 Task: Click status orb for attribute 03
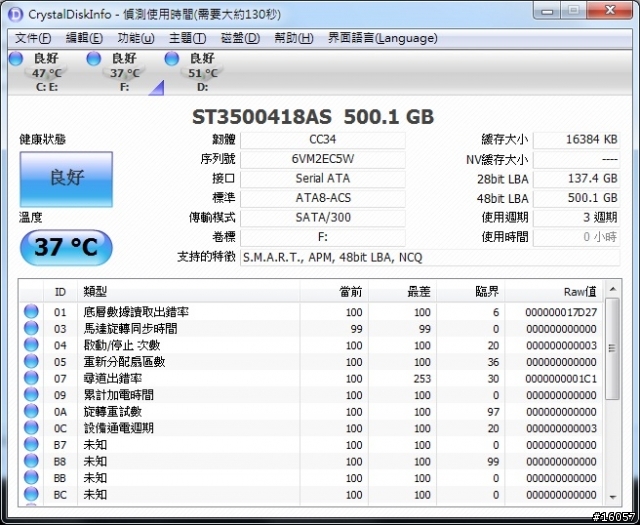point(31,328)
